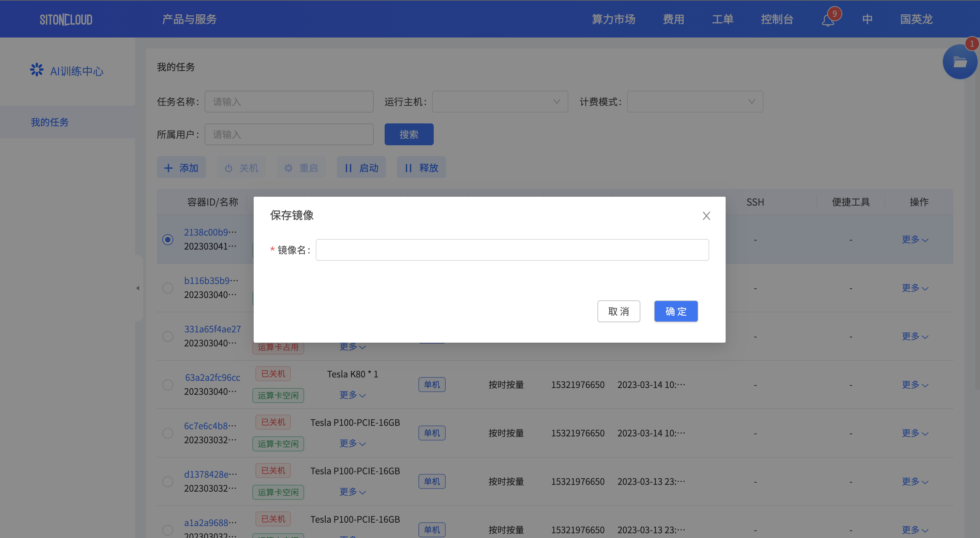Open the 计费模式 dropdown
This screenshot has width=980, height=538.
(695, 102)
